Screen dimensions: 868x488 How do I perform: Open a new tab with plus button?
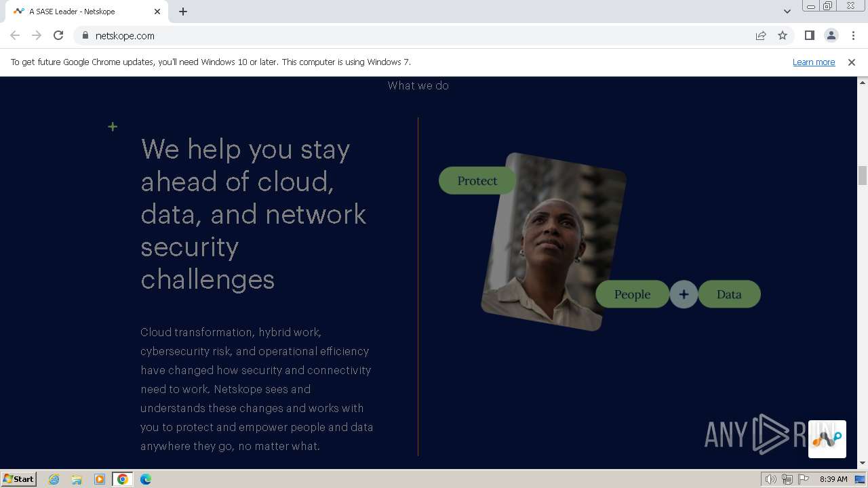click(183, 12)
